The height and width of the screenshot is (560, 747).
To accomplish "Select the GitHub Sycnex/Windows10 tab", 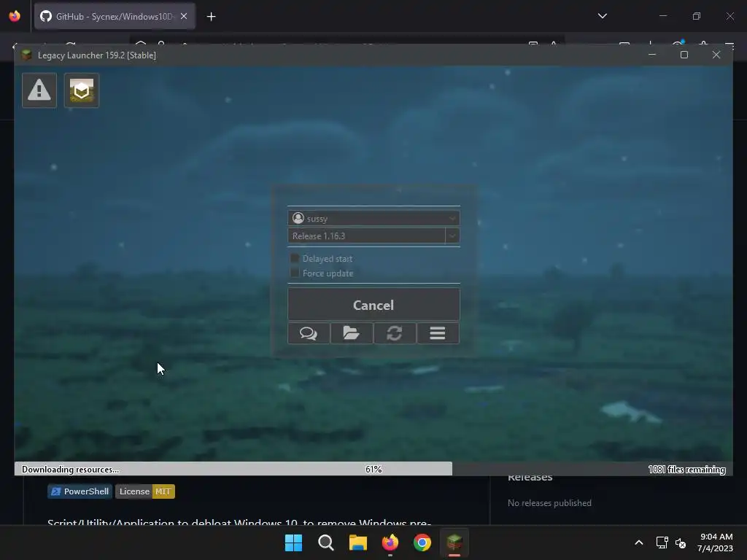I will coord(115,16).
